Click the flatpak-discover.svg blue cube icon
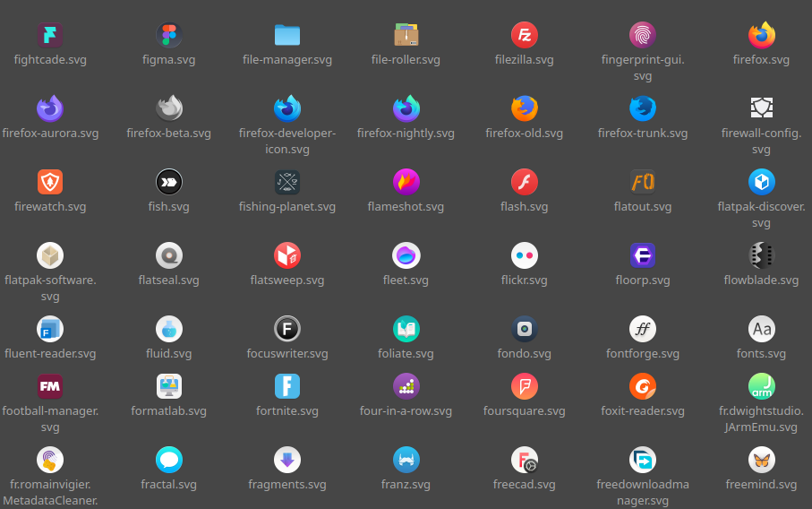812x509 pixels. click(x=761, y=182)
